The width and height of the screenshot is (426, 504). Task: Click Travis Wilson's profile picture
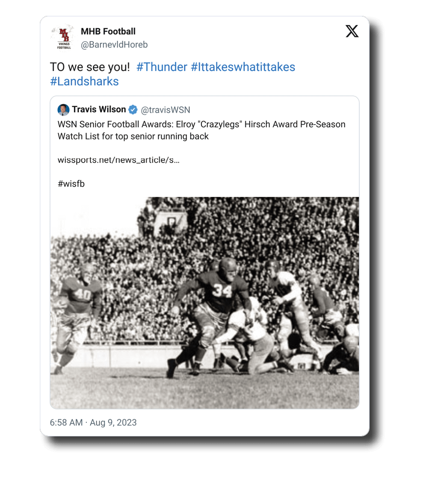point(63,110)
